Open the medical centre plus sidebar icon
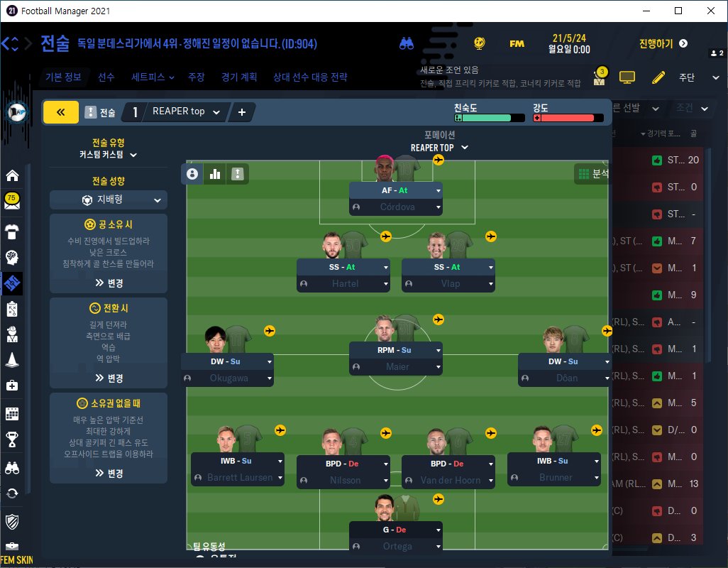Image resolution: width=728 pixels, height=568 pixels. [12, 386]
